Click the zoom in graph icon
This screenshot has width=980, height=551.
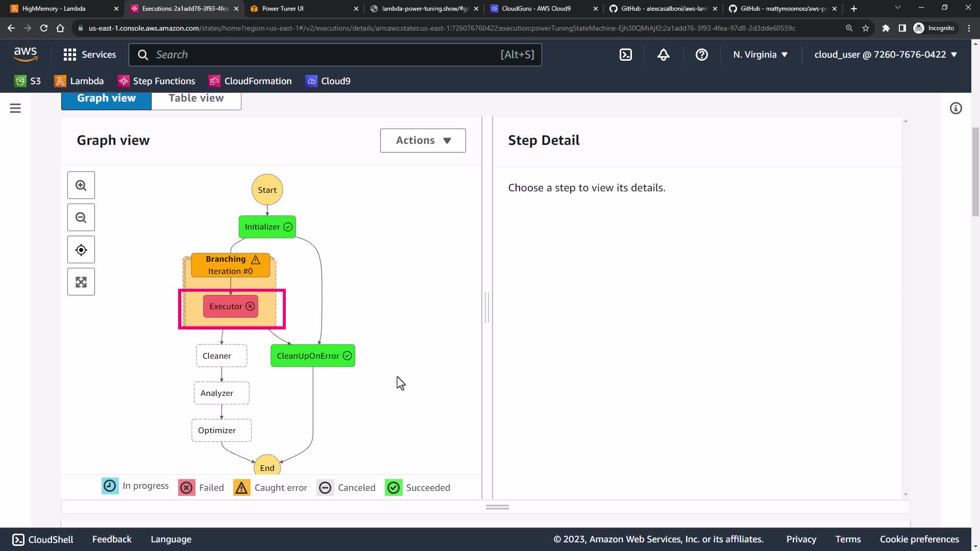click(x=81, y=186)
